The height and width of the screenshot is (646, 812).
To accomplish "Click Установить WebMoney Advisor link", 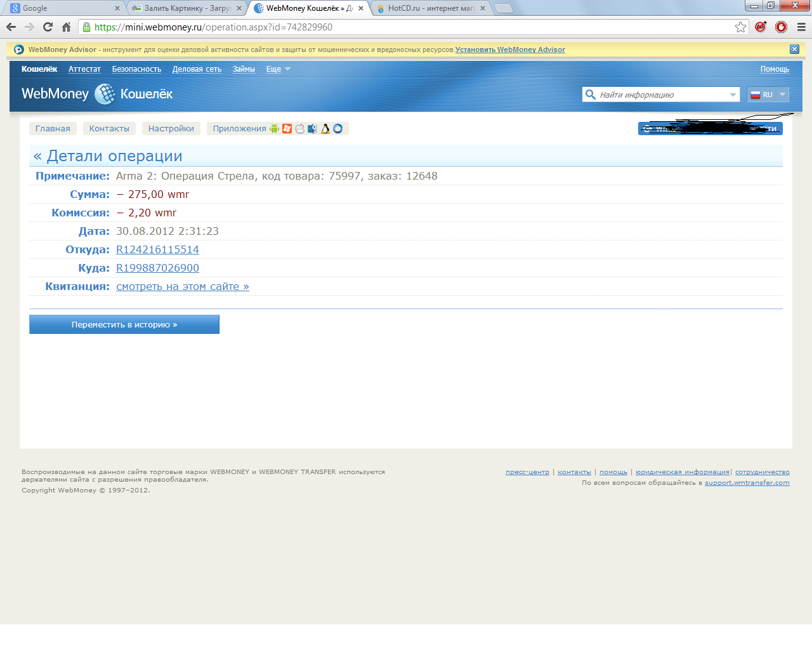I will tap(510, 49).
